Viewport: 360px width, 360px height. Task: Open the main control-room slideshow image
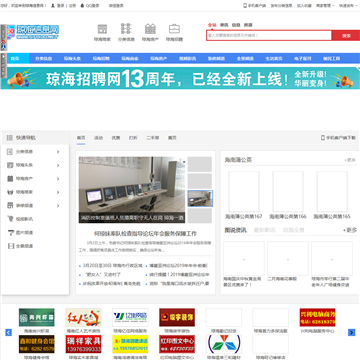click(132, 190)
